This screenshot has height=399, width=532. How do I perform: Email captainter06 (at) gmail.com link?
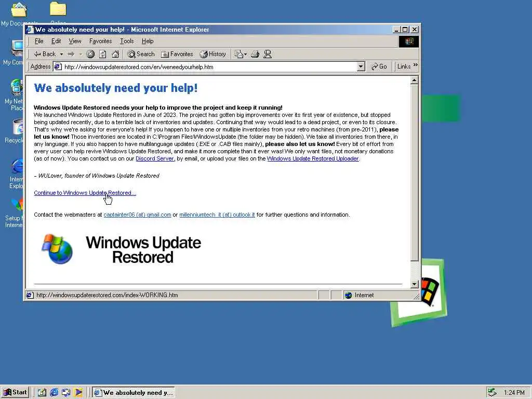coord(137,215)
